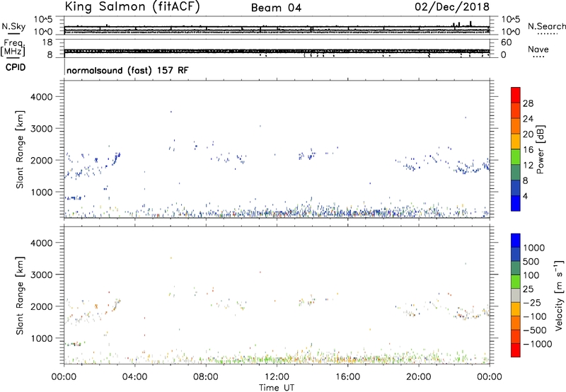
Task: Click the light green 12-16 dB power swatch
Action: tap(516, 156)
